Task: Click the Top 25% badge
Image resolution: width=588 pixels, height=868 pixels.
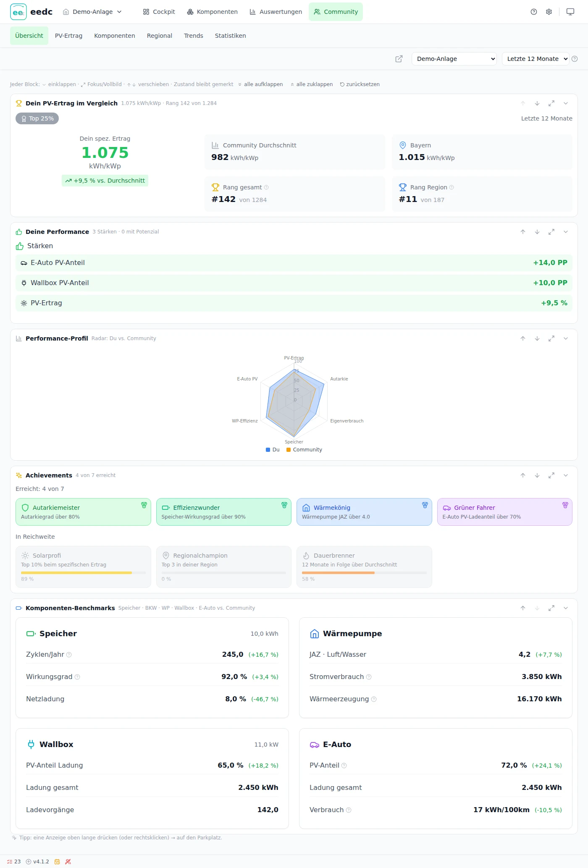Action: [37, 119]
